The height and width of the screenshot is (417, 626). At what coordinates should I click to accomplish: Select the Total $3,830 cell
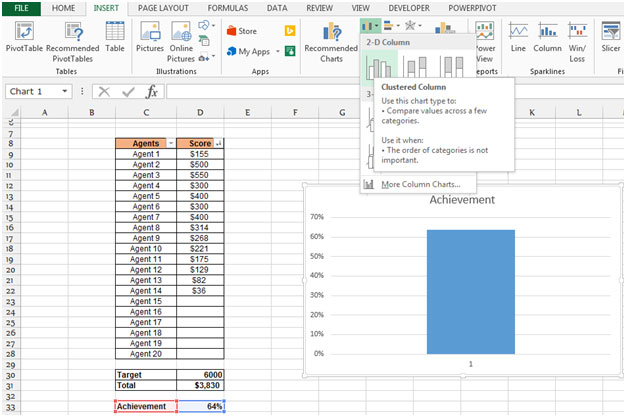200,385
